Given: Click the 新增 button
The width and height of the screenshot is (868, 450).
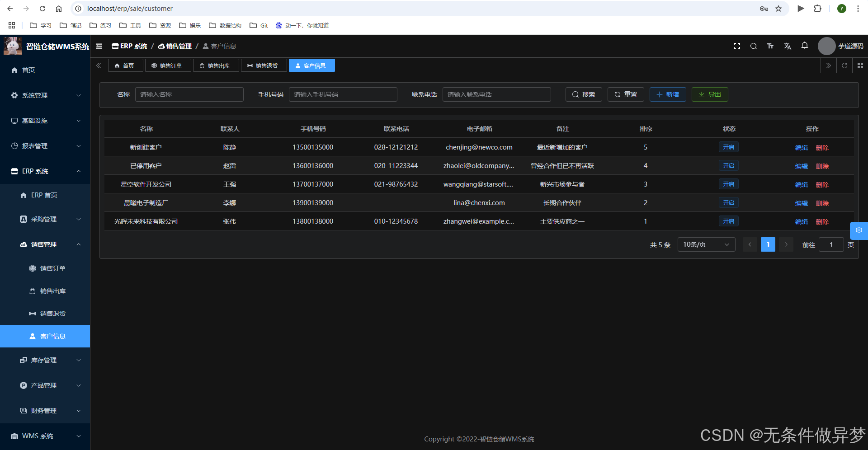Looking at the screenshot, I should click(x=668, y=94).
